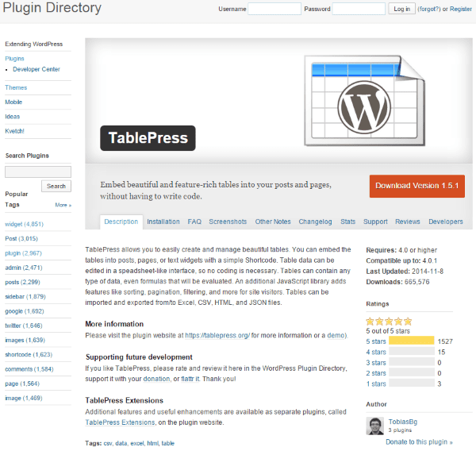Open the Register link
The height and width of the screenshot is (451, 476).
[x=460, y=9]
